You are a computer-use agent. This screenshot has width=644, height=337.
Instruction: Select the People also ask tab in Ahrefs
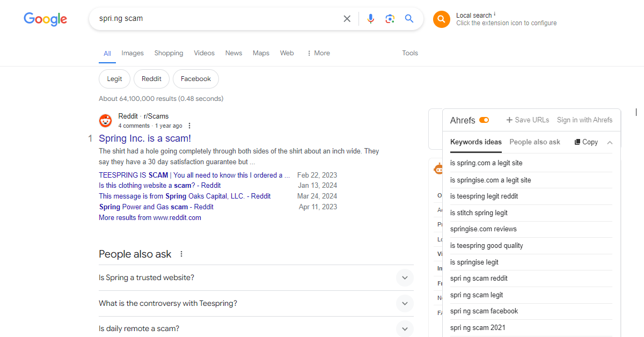click(x=535, y=142)
